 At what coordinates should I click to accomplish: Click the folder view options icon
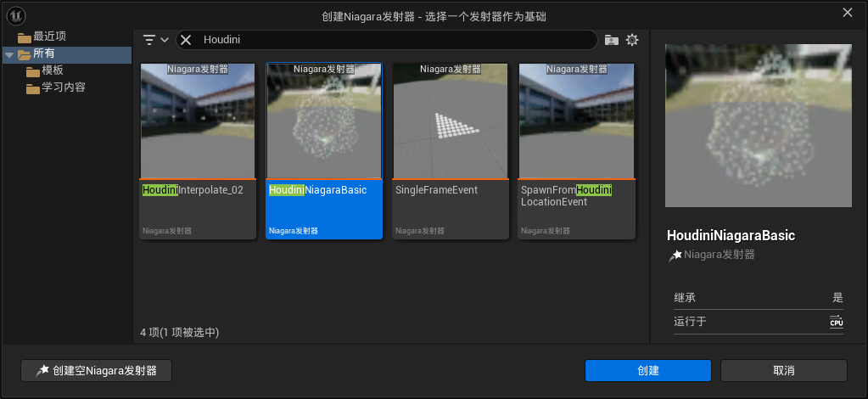[x=611, y=40]
